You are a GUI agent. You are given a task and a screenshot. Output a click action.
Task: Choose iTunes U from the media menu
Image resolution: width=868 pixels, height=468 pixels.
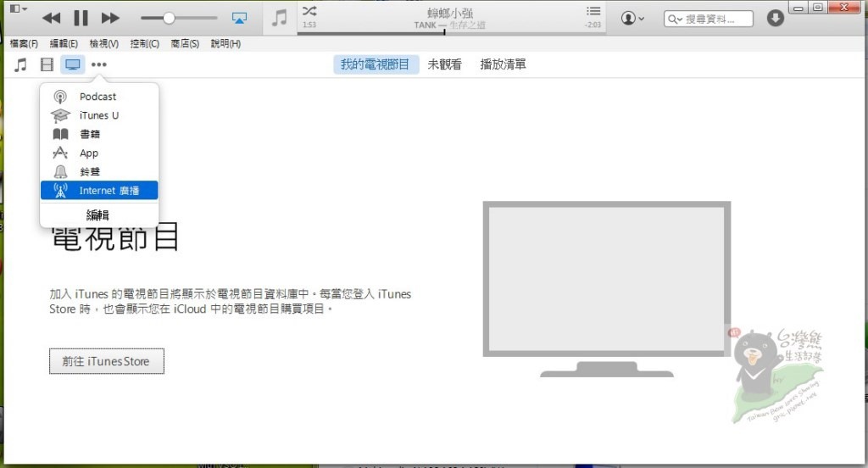pos(99,115)
